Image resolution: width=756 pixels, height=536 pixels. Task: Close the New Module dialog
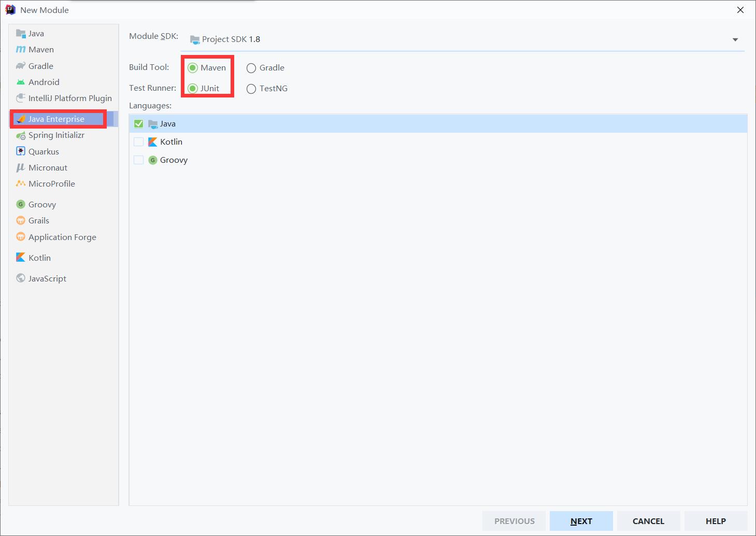[x=740, y=10]
